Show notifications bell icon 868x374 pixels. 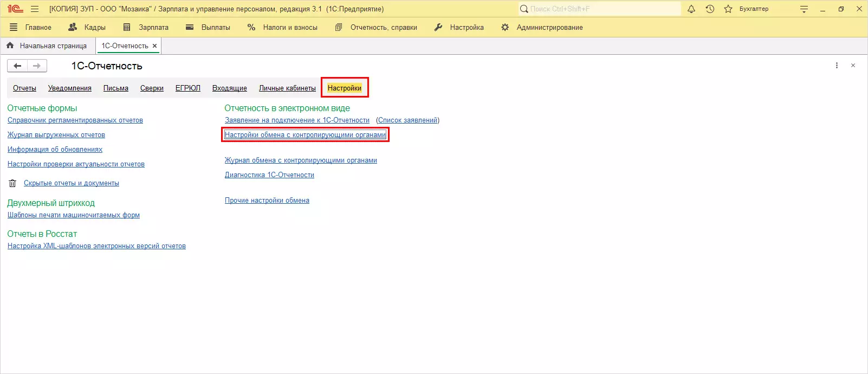click(691, 9)
